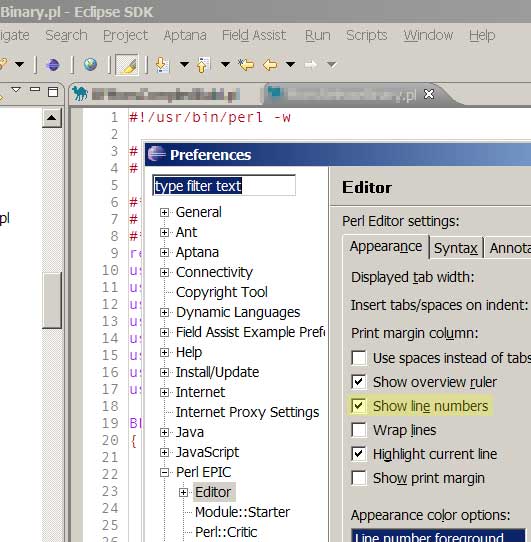Image resolution: width=531 pixels, height=542 pixels.
Task: Click the previous annotation up-arrow icon
Action: coord(203,65)
